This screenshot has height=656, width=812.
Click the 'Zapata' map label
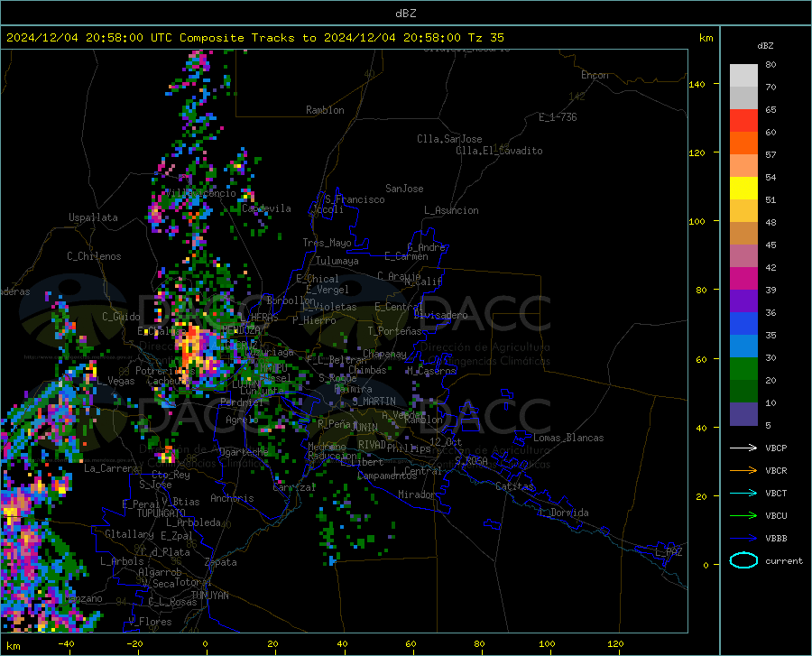(x=221, y=562)
